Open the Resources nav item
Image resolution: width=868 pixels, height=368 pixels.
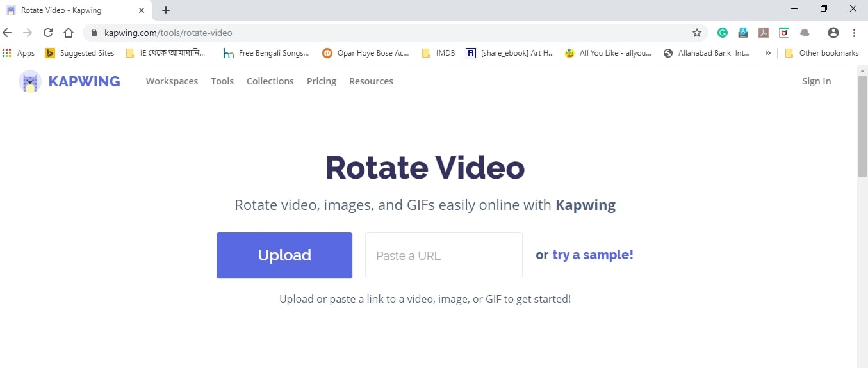click(x=371, y=81)
